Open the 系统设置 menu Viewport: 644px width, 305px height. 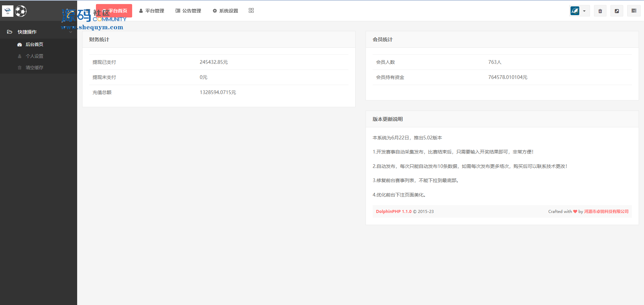click(x=225, y=11)
